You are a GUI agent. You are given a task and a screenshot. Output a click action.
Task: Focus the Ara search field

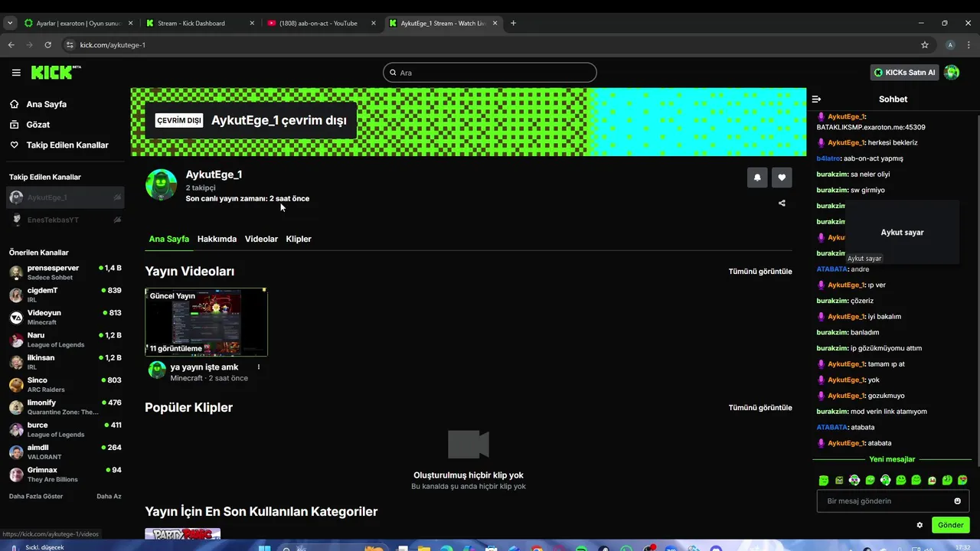pyautogui.click(x=490, y=73)
